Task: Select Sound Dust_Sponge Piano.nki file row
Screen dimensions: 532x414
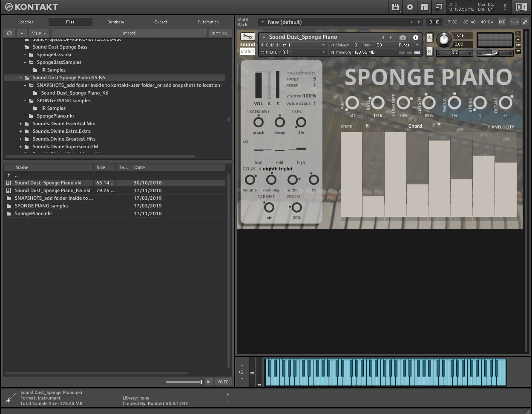Action: 114,183
